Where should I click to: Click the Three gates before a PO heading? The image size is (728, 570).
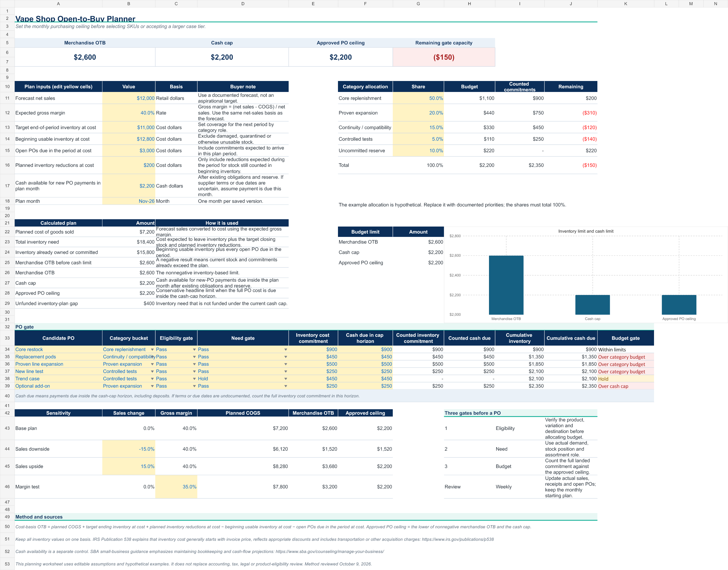pos(473,413)
